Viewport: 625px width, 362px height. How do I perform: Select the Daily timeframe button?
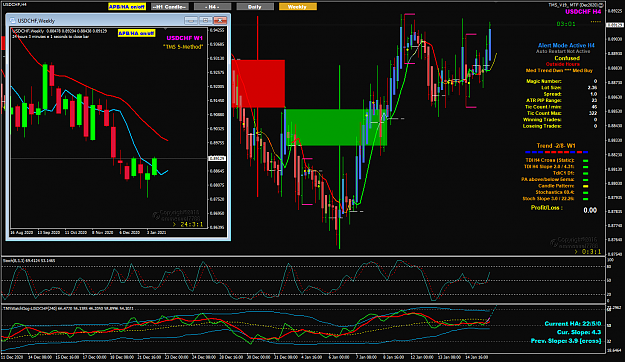pos(255,7)
